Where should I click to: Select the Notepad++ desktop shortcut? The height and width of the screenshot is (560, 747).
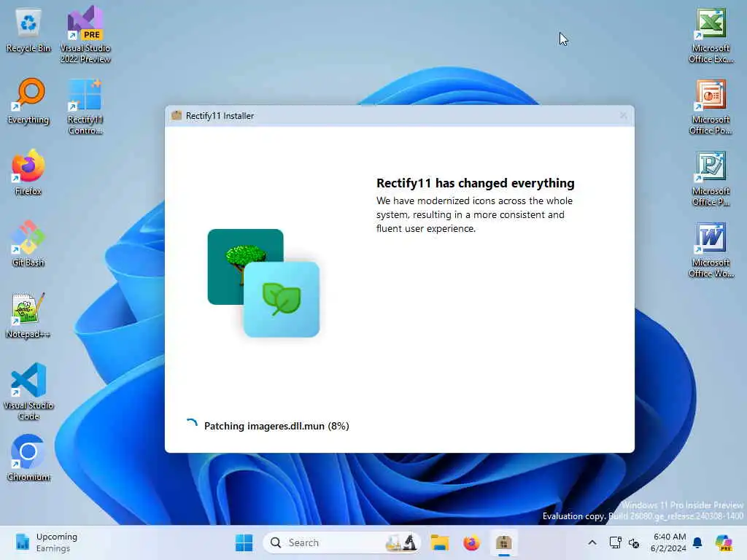pos(28,315)
